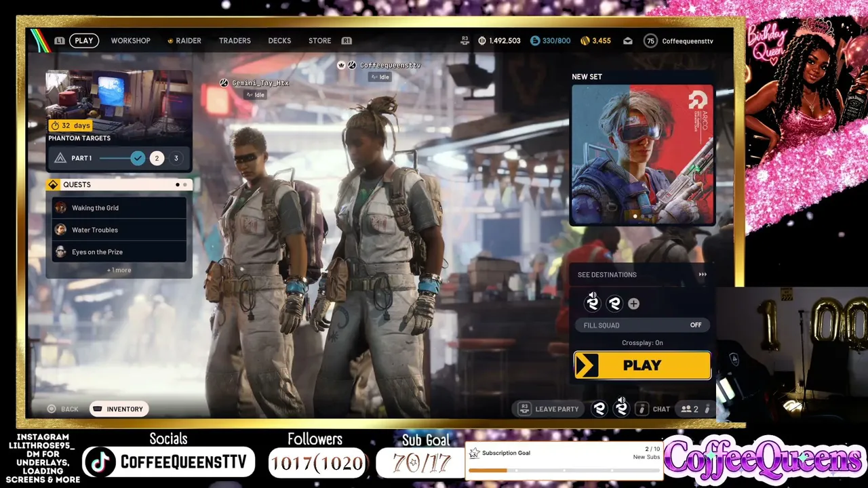
Task: Click the BACK button
Action: (62, 409)
